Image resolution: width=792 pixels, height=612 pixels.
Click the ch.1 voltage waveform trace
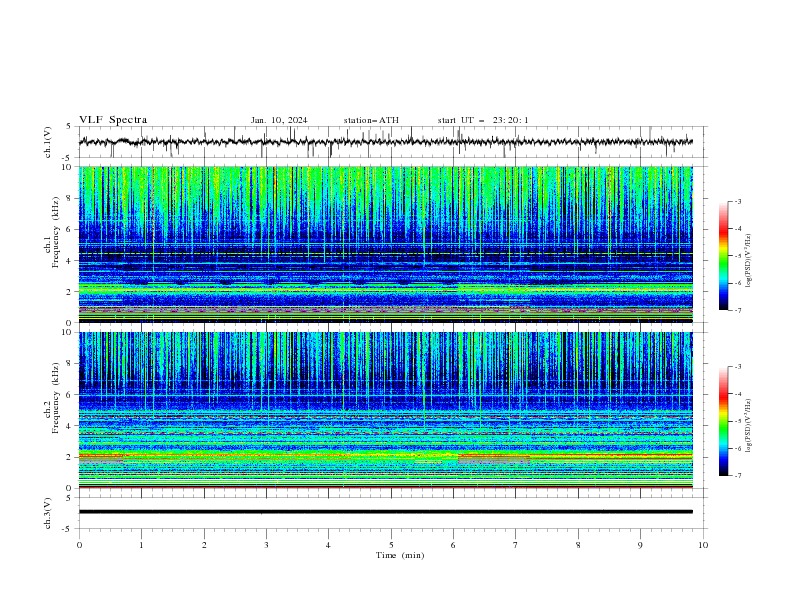click(x=386, y=142)
